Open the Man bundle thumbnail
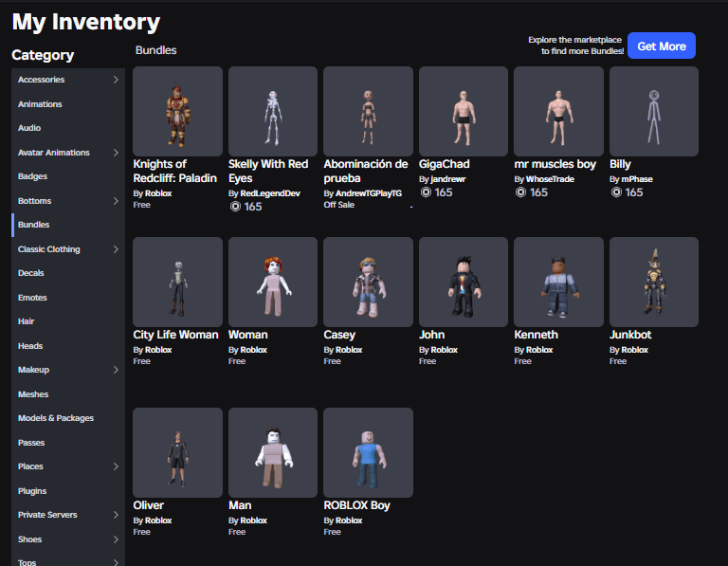The width and height of the screenshot is (728, 566). (x=273, y=453)
